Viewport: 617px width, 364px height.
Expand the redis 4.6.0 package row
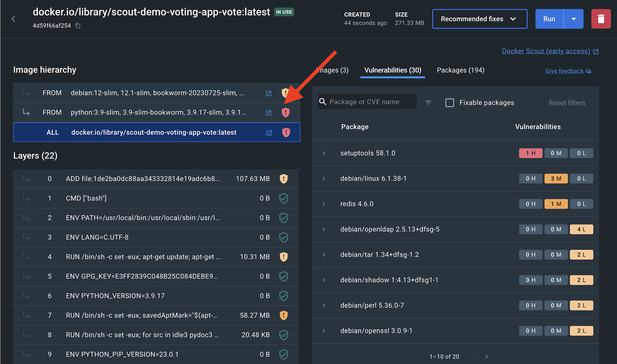pos(324,204)
